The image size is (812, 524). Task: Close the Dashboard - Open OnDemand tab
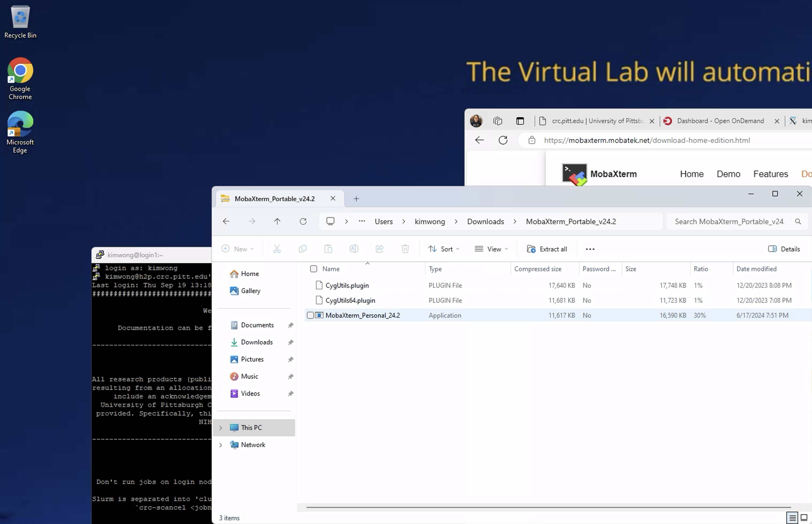click(777, 121)
